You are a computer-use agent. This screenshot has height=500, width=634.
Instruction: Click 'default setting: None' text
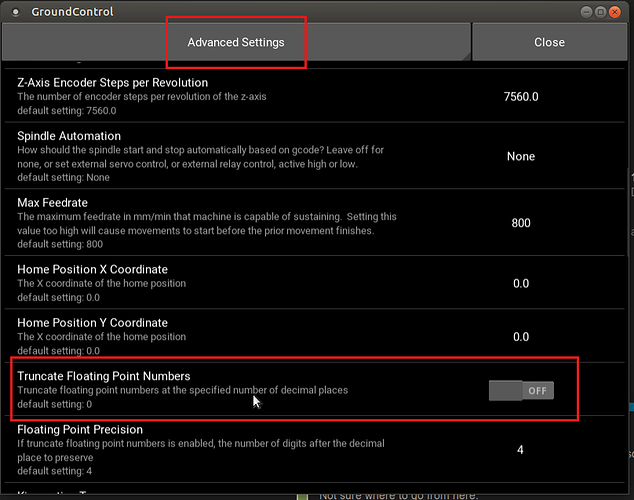click(63, 177)
